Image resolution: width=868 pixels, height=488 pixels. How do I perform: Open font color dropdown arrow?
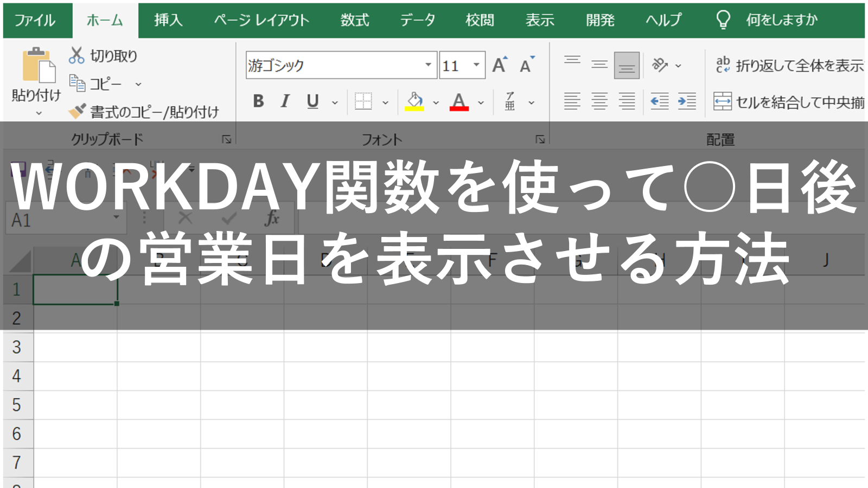point(481,102)
